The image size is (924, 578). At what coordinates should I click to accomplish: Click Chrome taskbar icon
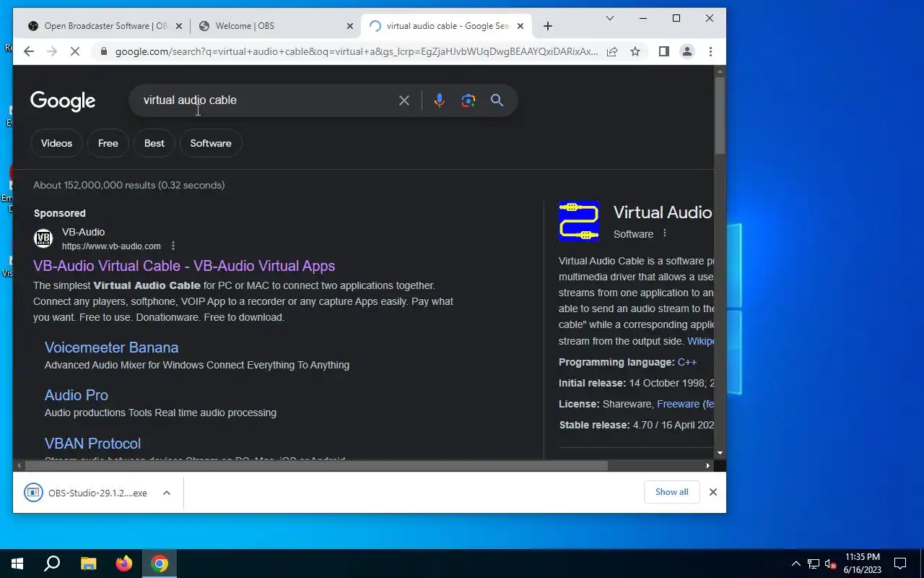pos(160,564)
